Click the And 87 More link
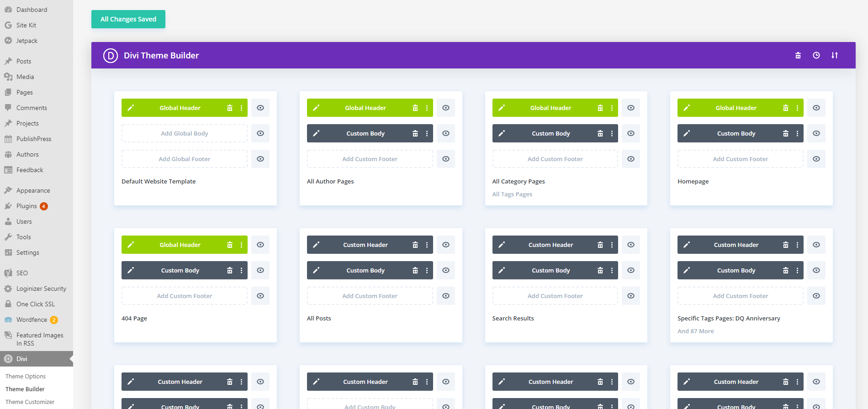Screen dimensions: 868x409 (x=695, y=331)
